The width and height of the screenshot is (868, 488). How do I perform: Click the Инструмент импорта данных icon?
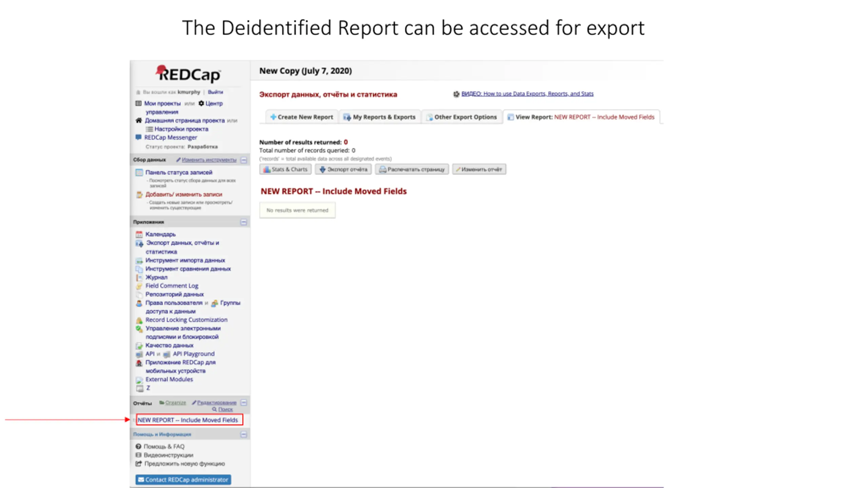(x=139, y=261)
